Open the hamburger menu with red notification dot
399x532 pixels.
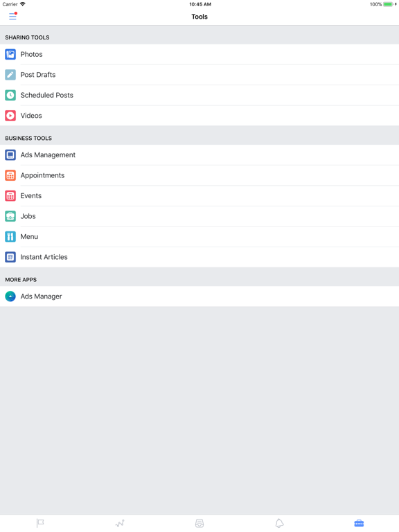pos(13,16)
